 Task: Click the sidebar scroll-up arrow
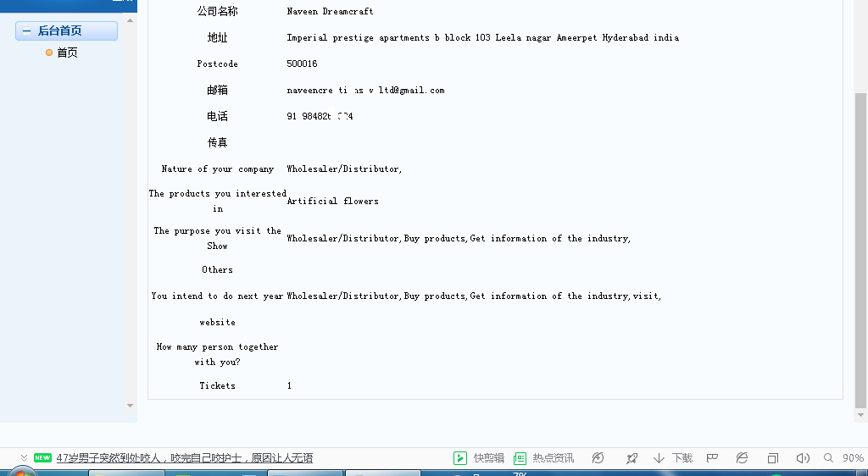pyautogui.click(x=130, y=20)
